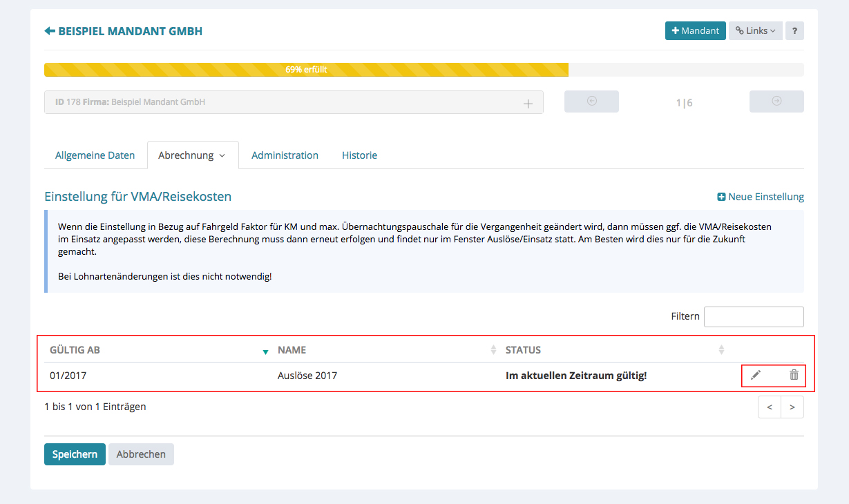Delete the Auslöse 2017 entry via trash icon
The image size is (849, 504).
coord(794,375)
